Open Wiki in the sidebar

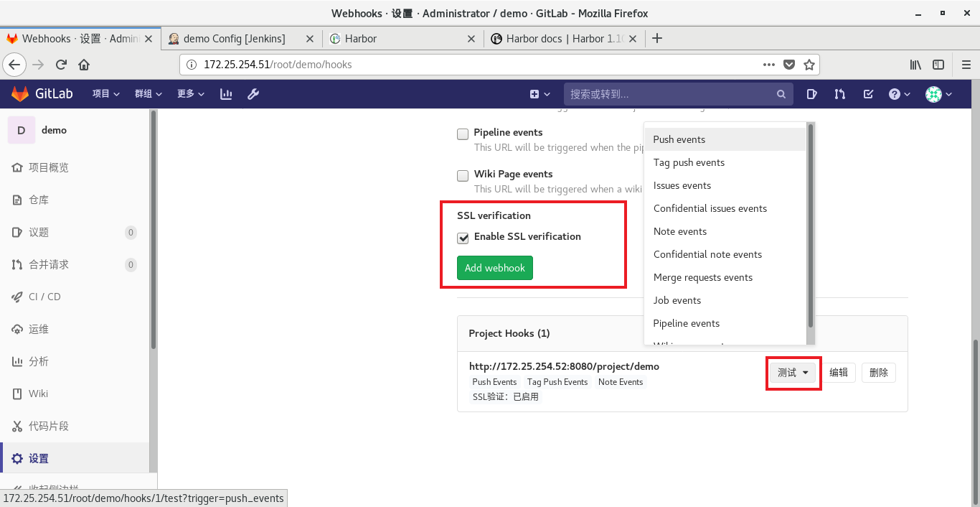pyautogui.click(x=39, y=394)
